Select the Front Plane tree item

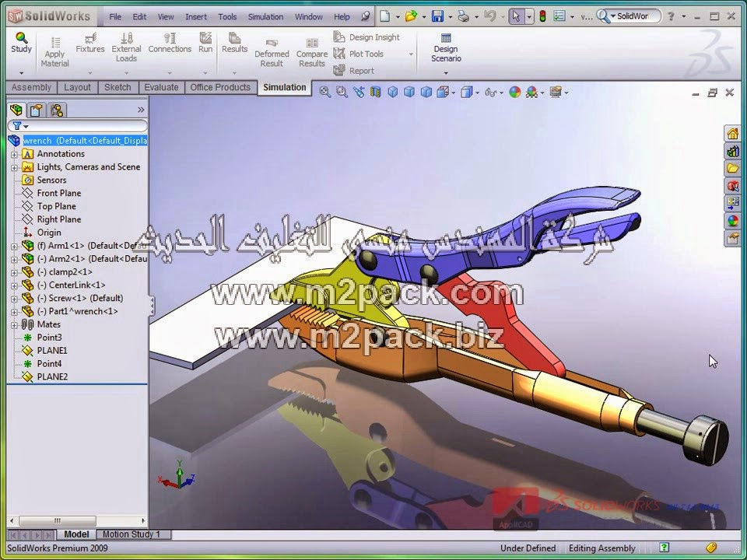tap(59, 194)
